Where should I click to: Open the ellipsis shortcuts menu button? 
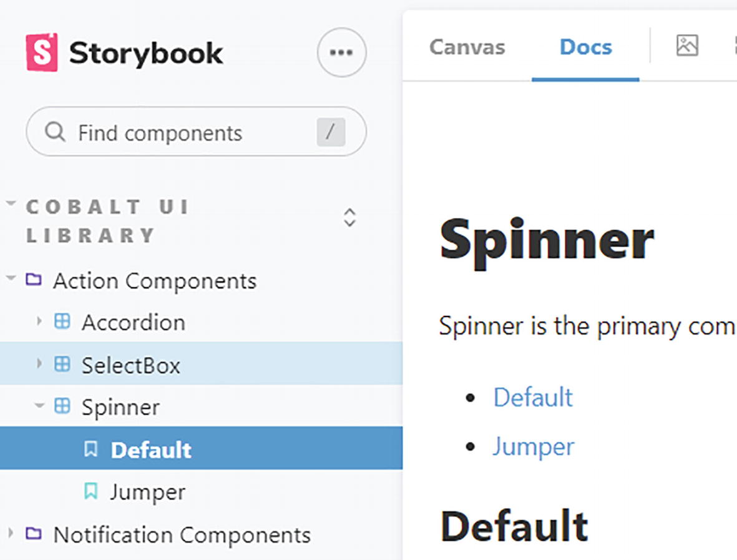(341, 52)
